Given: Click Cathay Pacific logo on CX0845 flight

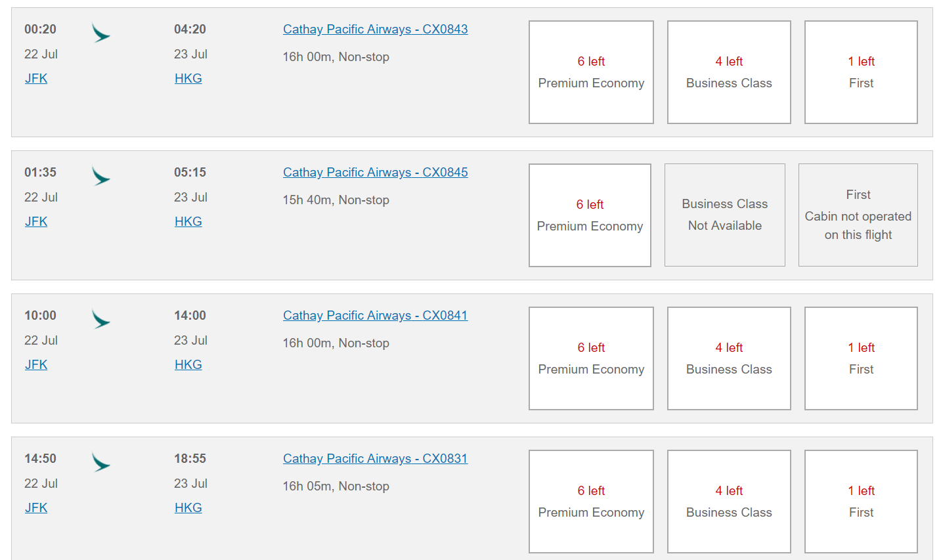Looking at the screenshot, I should click(100, 176).
